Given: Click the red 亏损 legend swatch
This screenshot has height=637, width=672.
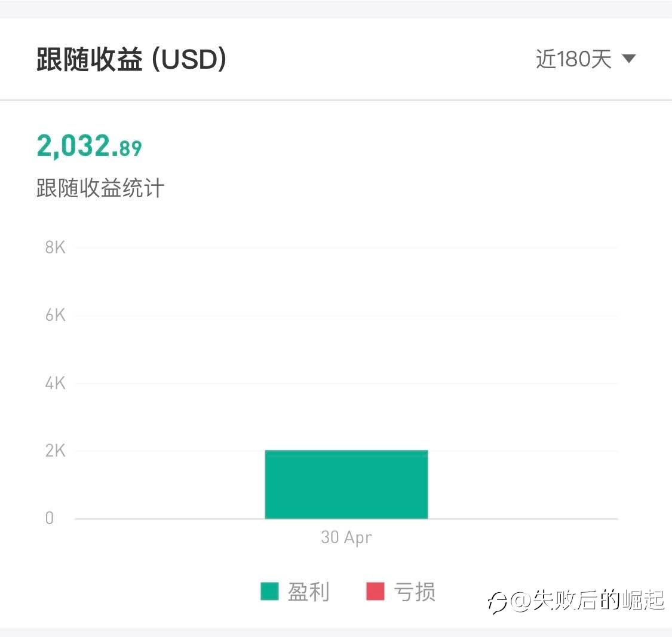Looking at the screenshot, I should (375, 591).
